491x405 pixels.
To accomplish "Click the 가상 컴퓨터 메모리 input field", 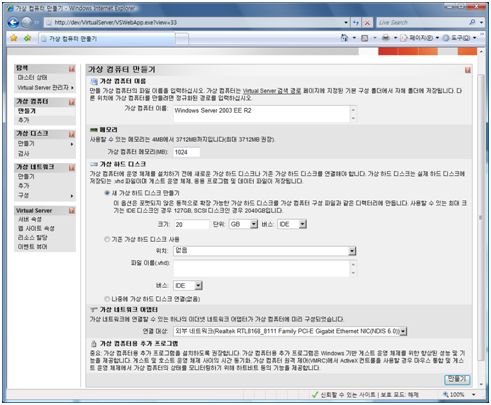I will pos(187,152).
